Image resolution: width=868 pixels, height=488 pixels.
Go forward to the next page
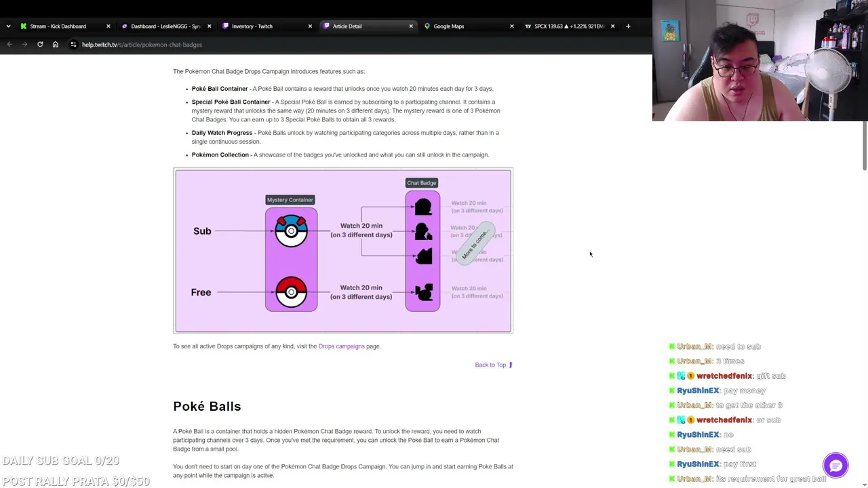click(x=24, y=45)
